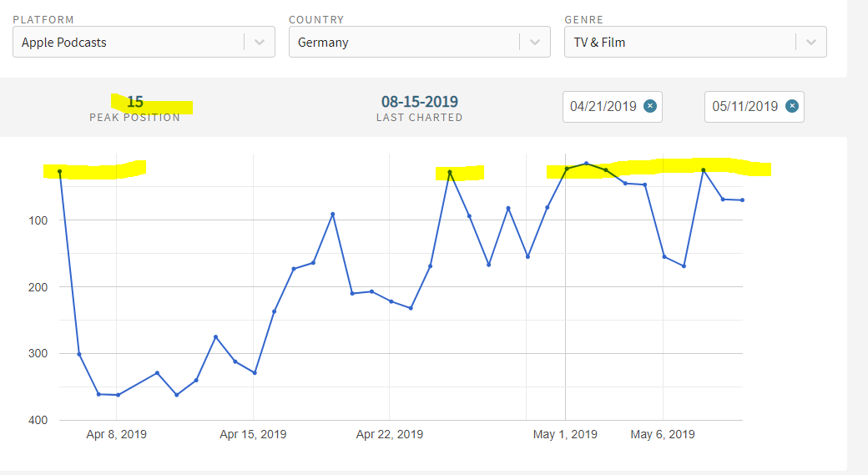The image size is (868, 475).
Task: Click the 200 y-axis label
Action: [x=38, y=287]
